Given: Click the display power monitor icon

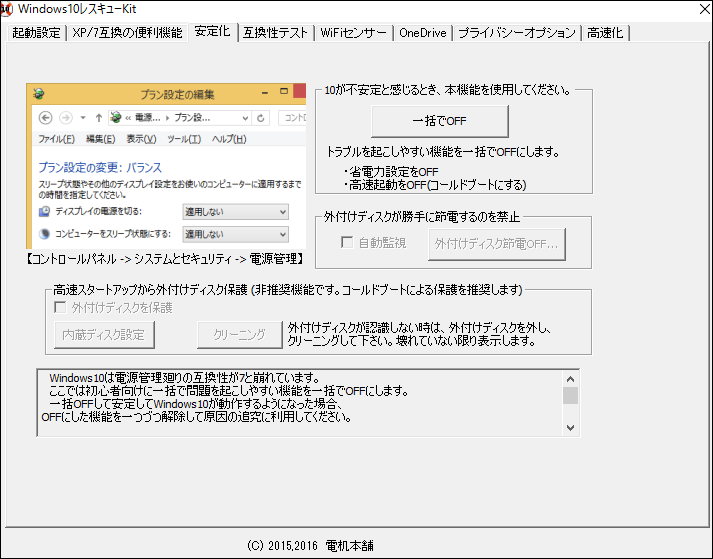Looking at the screenshot, I should [44, 212].
